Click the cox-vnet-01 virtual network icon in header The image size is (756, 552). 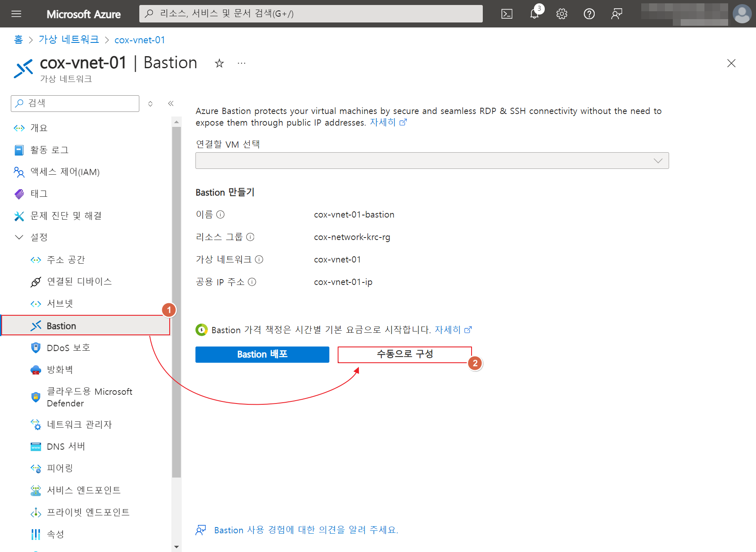24,68
